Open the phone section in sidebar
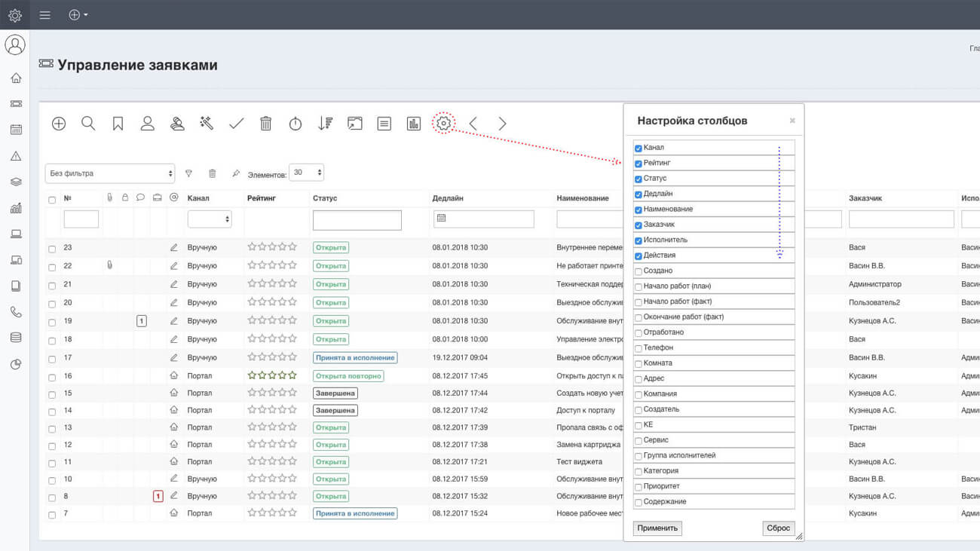 point(15,312)
